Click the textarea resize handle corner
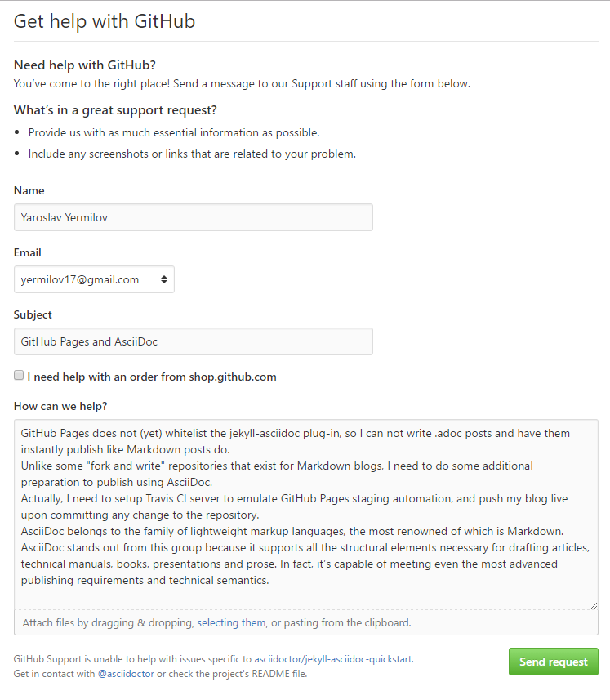The width and height of the screenshot is (610, 700). pyautogui.click(x=594, y=605)
